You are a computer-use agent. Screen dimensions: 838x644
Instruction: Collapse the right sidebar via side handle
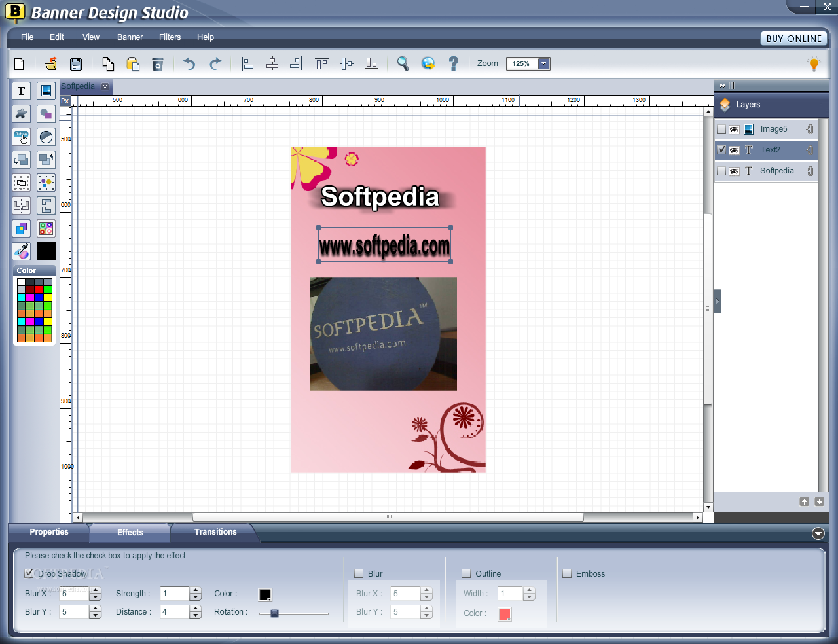[x=718, y=301]
